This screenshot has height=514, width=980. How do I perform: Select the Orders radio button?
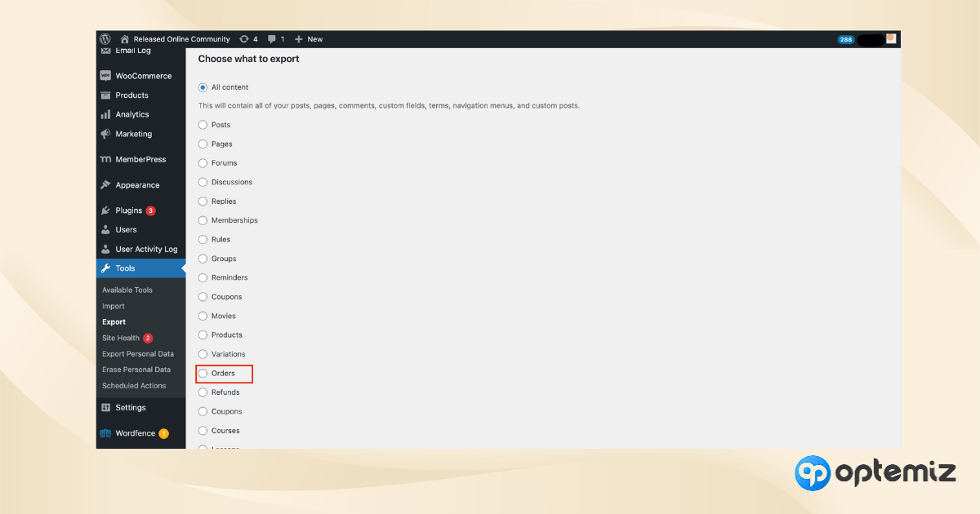(x=203, y=374)
